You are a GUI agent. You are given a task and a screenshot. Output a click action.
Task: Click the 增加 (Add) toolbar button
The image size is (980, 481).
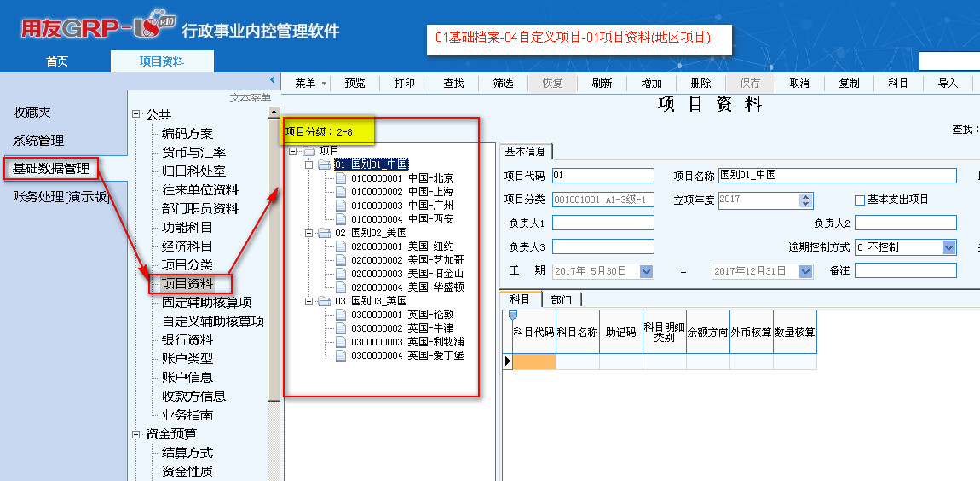pos(651,84)
